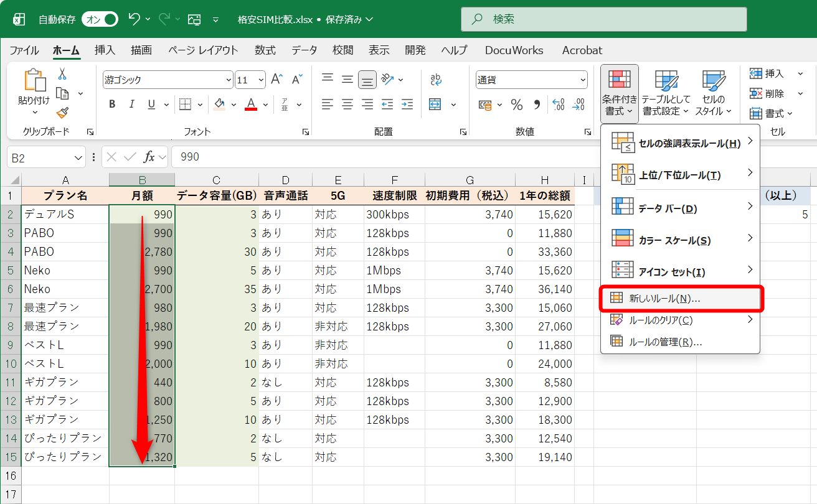Image resolution: width=817 pixels, height=504 pixels.
Task: Apply percent style to the selection
Action: 517,105
